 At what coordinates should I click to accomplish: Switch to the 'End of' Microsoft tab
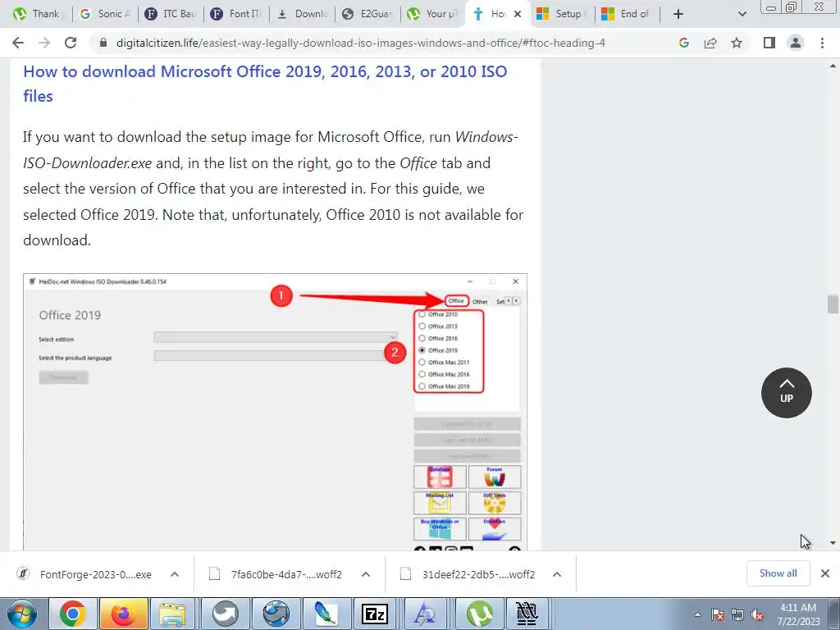pos(627,14)
